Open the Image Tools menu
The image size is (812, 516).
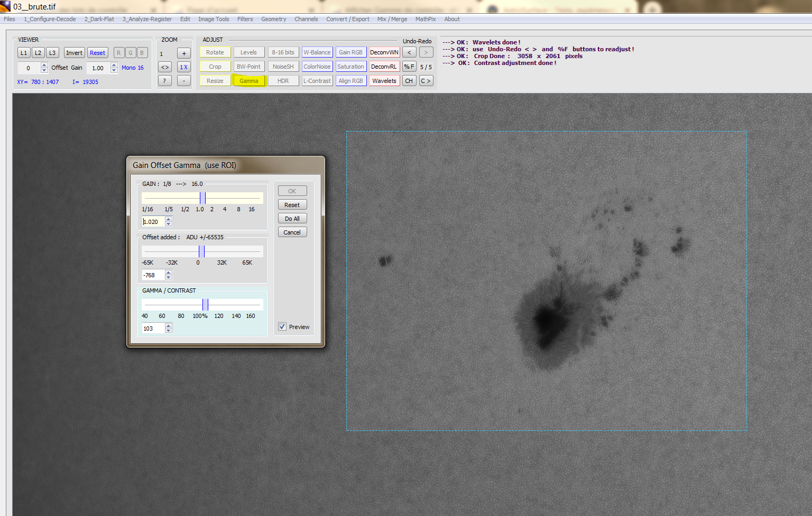(x=214, y=19)
